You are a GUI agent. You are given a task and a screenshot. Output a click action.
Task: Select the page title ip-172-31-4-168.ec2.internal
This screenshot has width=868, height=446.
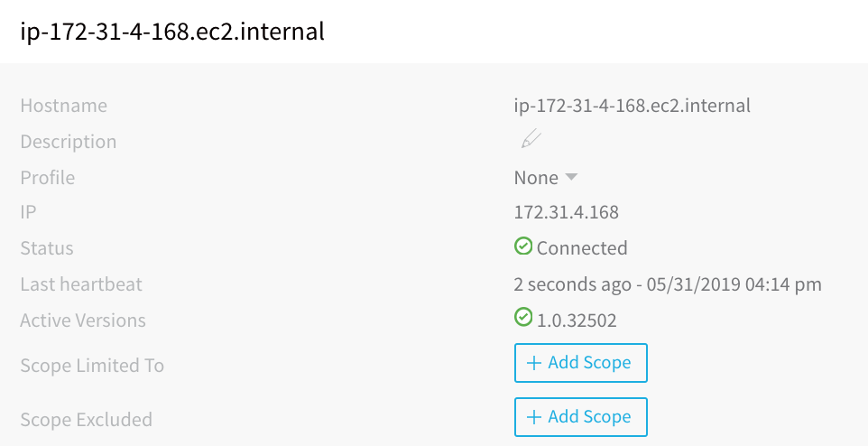[172, 31]
